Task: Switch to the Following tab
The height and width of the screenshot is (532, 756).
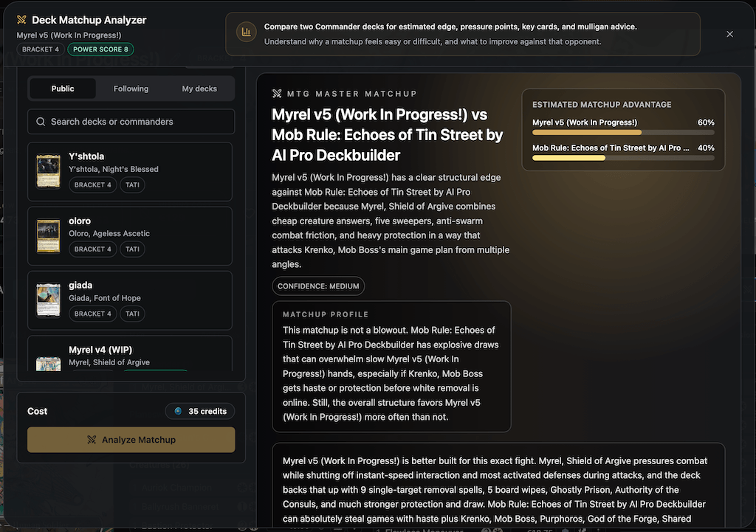Action: tap(131, 89)
